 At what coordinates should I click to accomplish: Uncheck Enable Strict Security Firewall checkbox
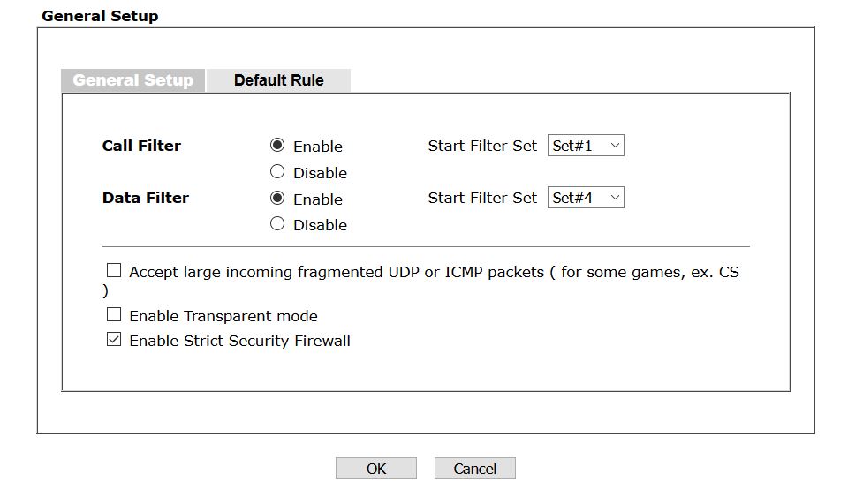coord(114,340)
